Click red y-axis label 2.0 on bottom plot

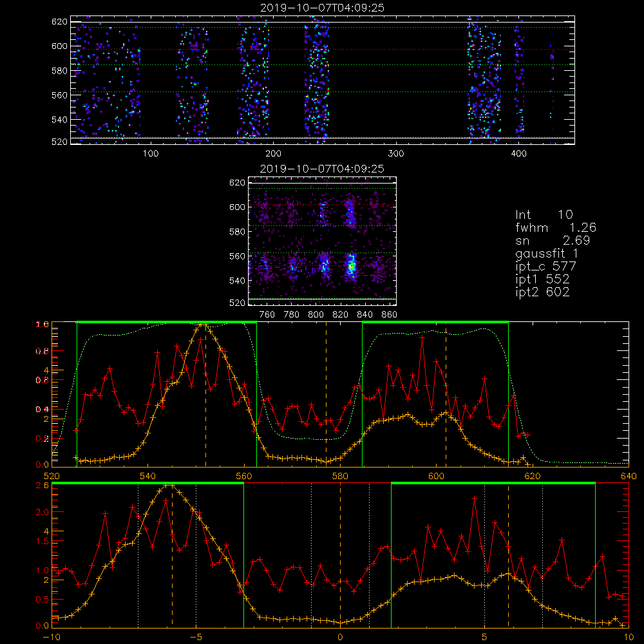point(43,512)
